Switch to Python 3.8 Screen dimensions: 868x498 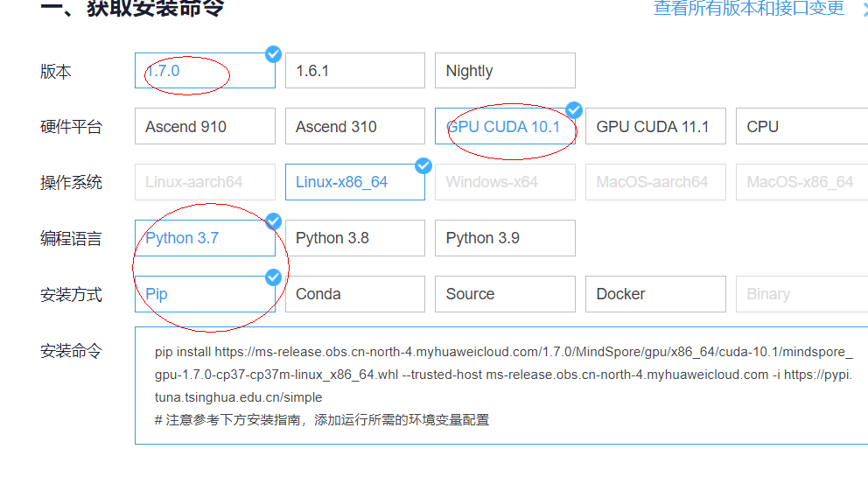coord(354,238)
